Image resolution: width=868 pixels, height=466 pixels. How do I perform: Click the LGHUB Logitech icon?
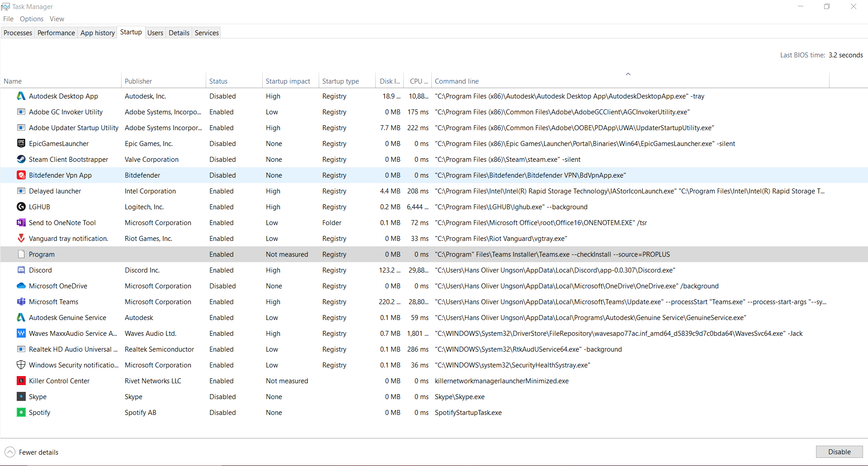(x=21, y=207)
